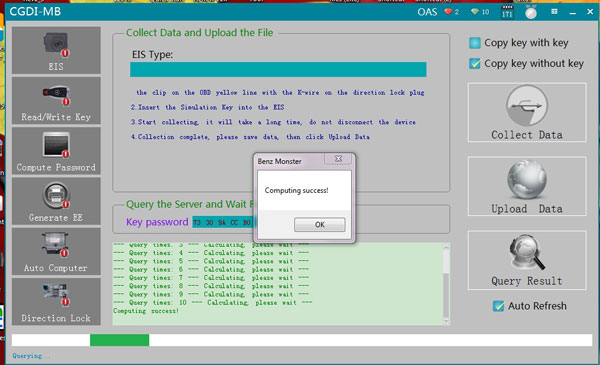This screenshot has height=365, width=600.
Task: Click instruction '3. Start collecting' line
Action: click(273, 122)
